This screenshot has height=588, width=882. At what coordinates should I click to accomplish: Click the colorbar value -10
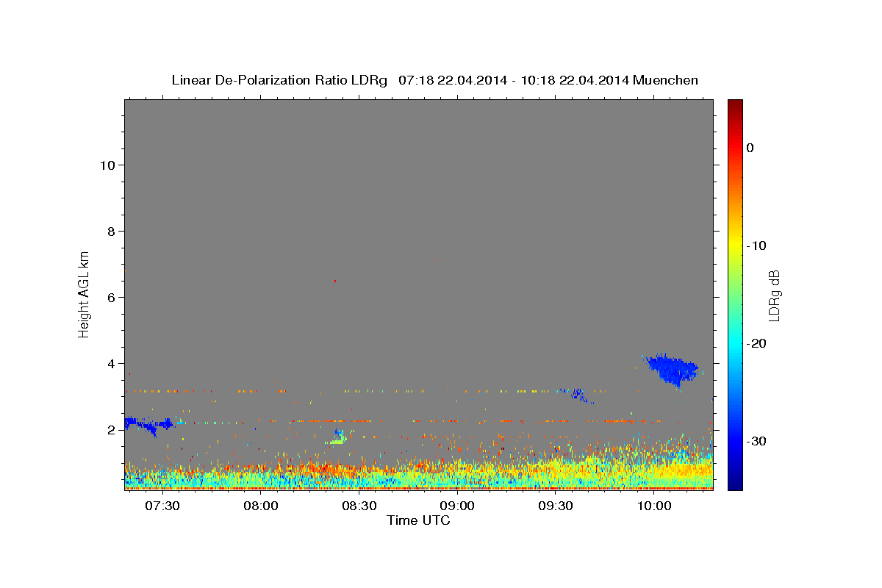pos(756,245)
